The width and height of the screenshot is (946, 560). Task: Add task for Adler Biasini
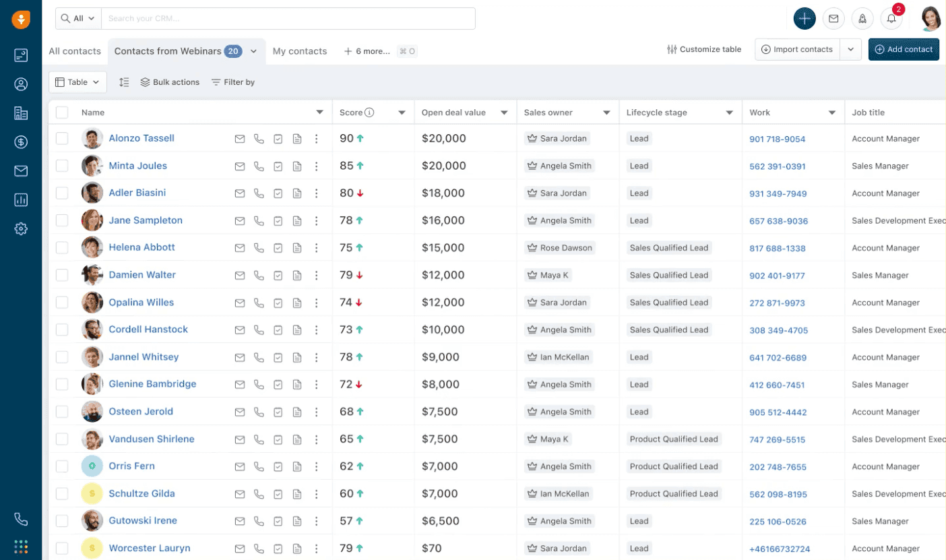tap(278, 193)
